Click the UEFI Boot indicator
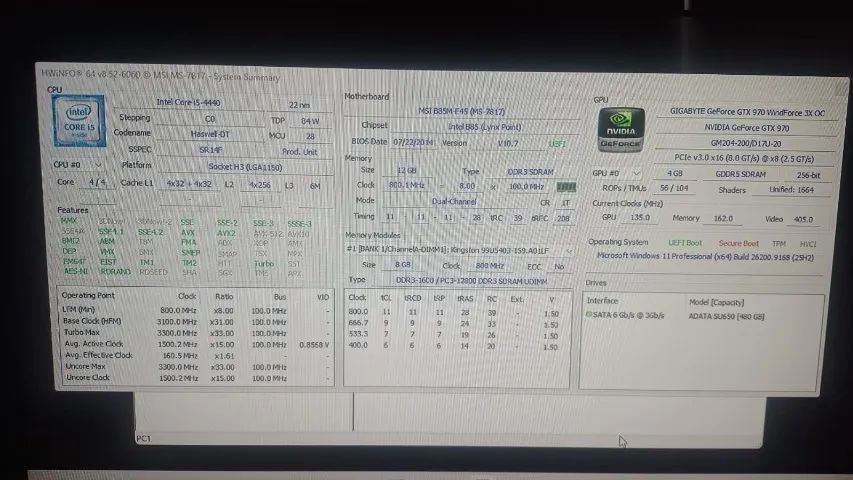 click(x=685, y=243)
